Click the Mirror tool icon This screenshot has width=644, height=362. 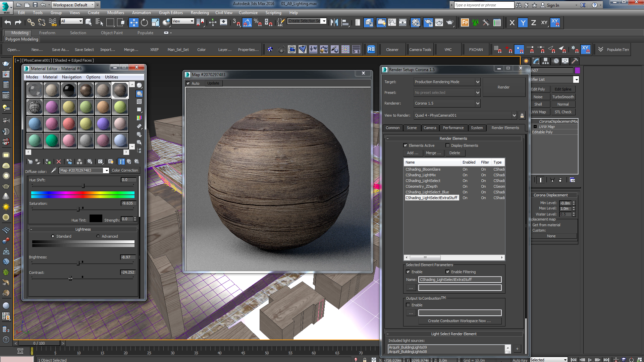coord(334,22)
